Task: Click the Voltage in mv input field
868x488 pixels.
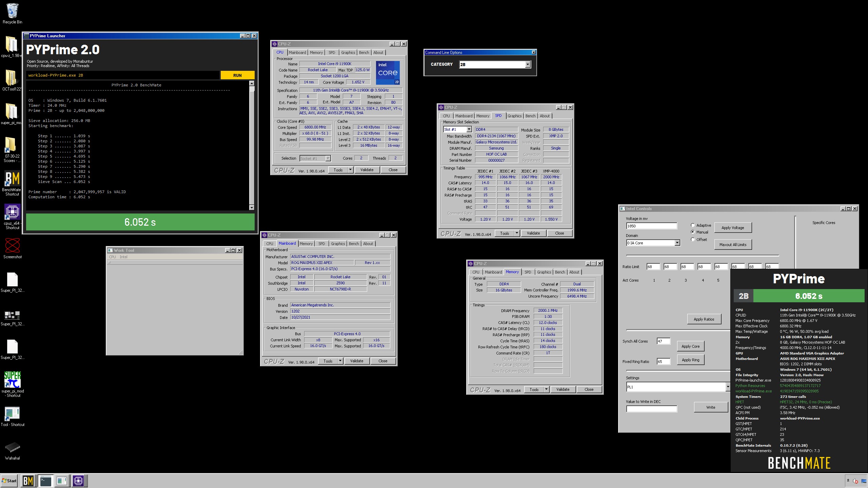Action: [651, 226]
